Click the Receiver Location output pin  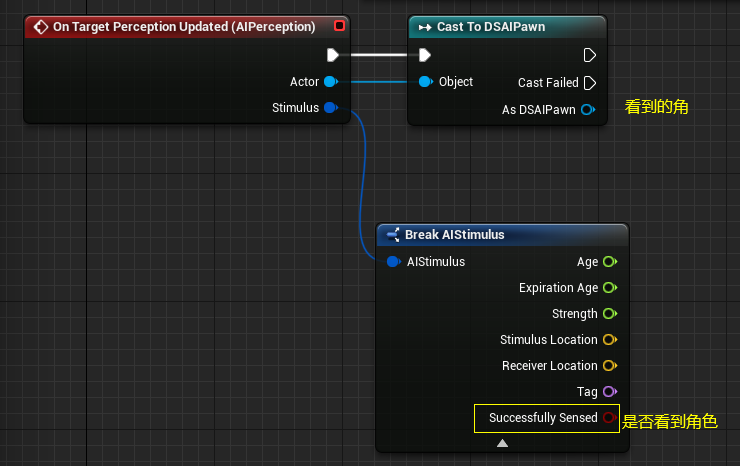[610, 365]
